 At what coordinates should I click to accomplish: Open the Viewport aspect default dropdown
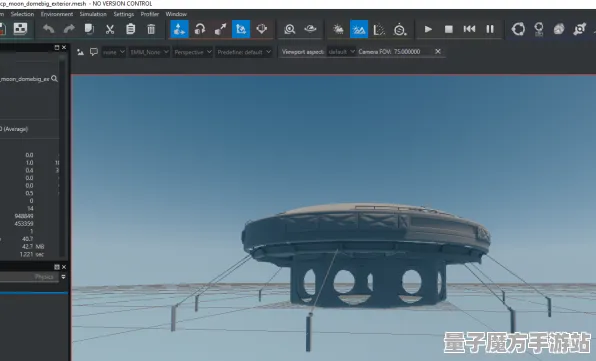pyautogui.click(x=341, y=52)
